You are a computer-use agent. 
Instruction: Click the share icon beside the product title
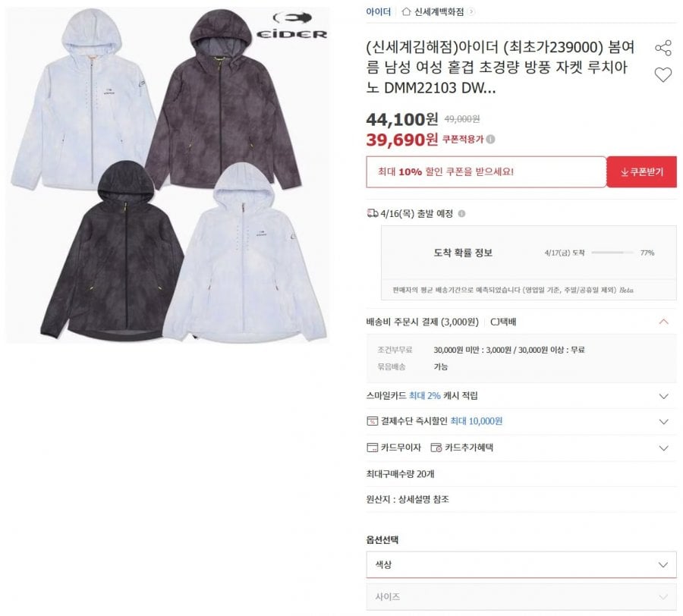663,48
